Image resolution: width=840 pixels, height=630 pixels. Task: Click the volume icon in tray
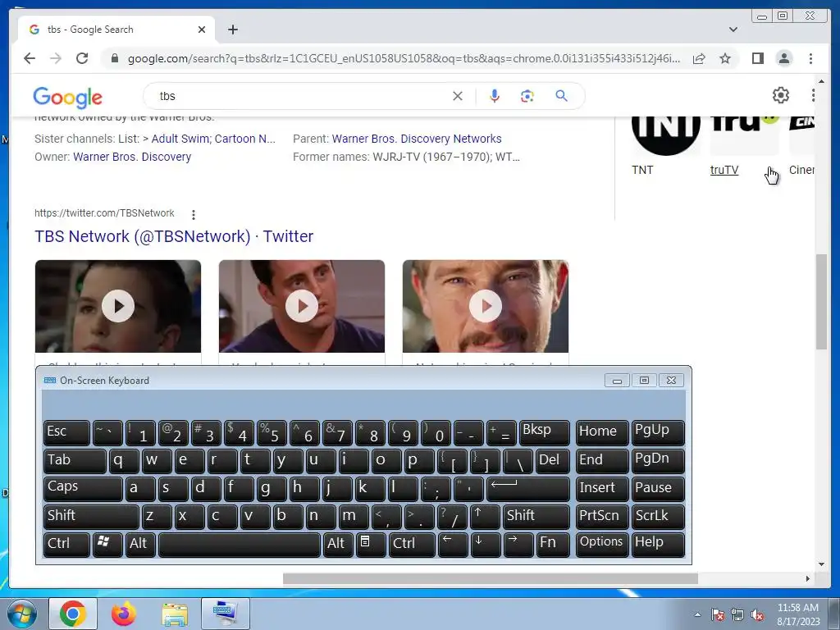pos(757,615)
